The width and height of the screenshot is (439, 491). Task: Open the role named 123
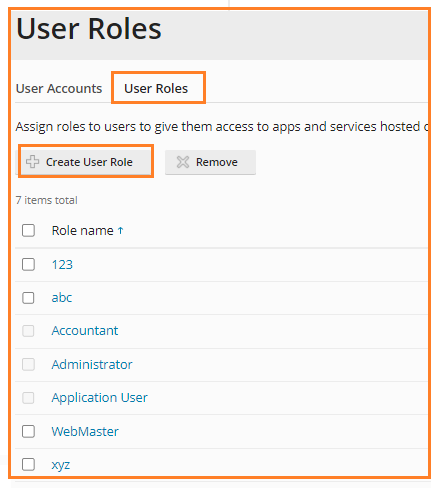click(62, 264)
